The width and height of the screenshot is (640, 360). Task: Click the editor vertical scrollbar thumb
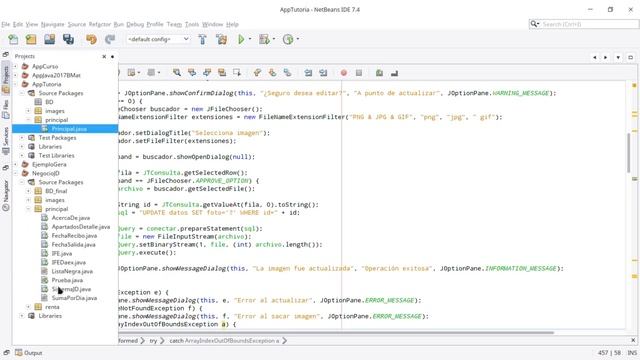[x=628, y=153]
